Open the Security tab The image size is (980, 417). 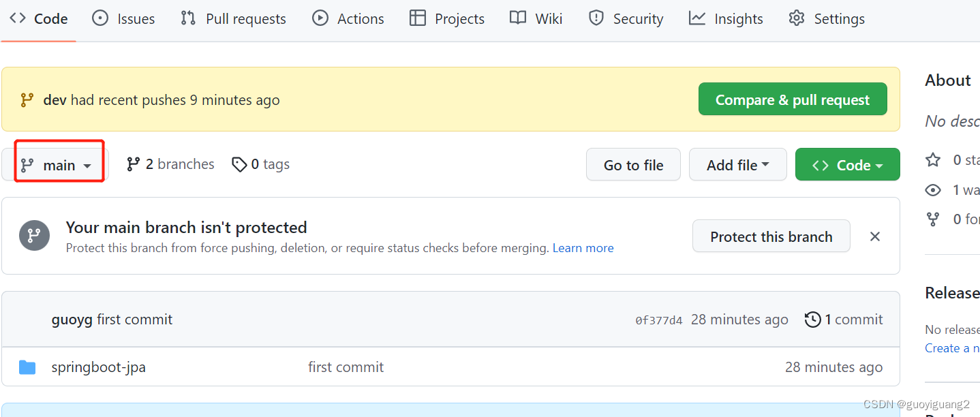point(626,19)
